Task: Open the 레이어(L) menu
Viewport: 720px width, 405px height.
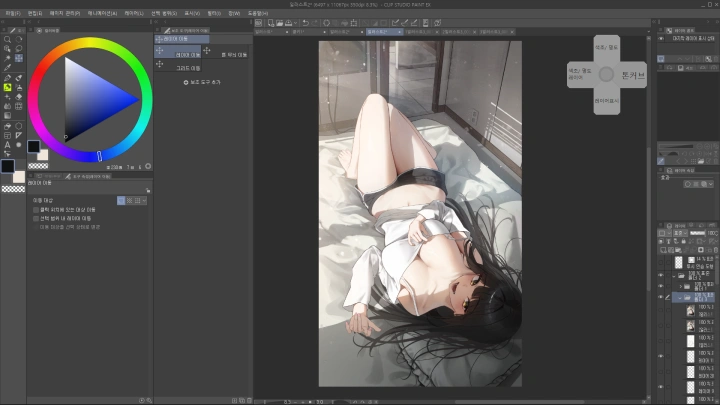Action: [x=134, y=13]
